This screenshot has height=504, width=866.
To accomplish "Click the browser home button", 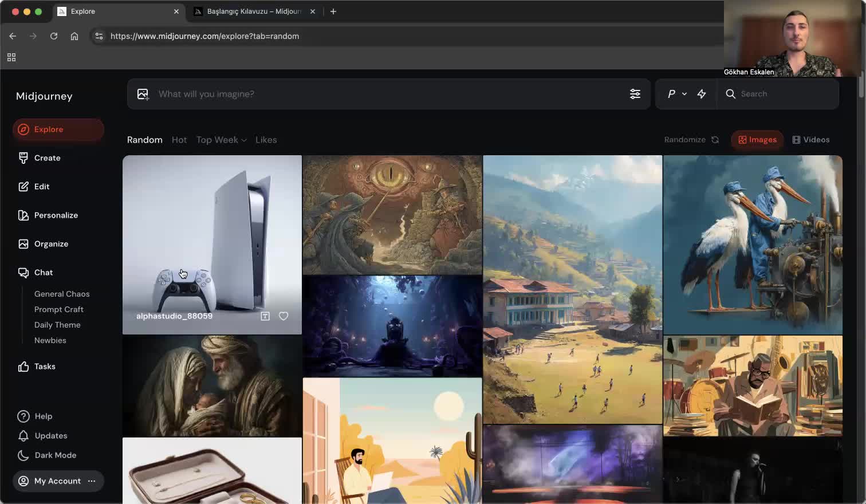I will tap(74, 36).
